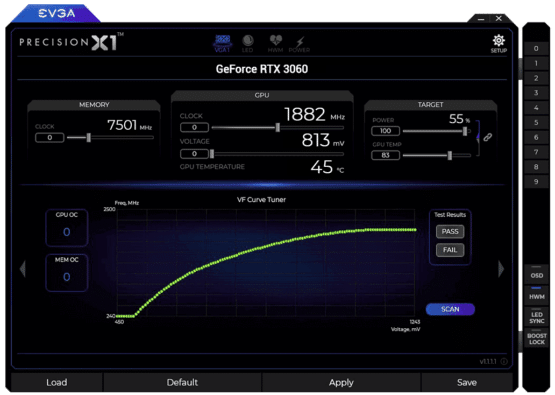Select profile slot 4
Screen dimensions: 555x395
point(536,108)
